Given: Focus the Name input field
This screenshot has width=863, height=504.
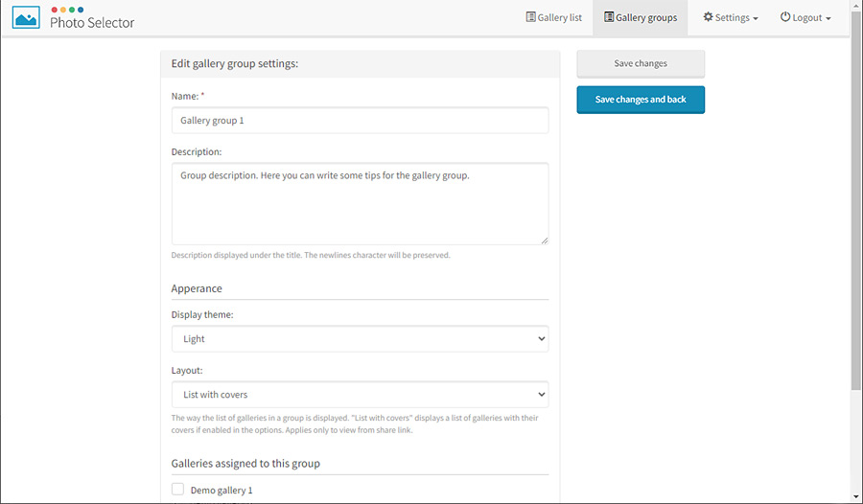Looking at the screenshot, I should 360,121.
